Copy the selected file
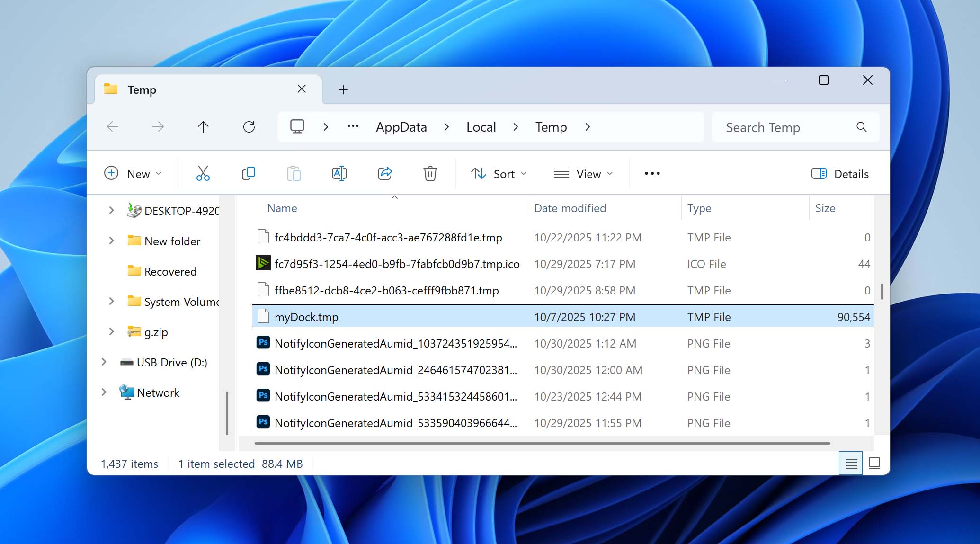Viewport: 980px width, 544px height. coord(248,173)
